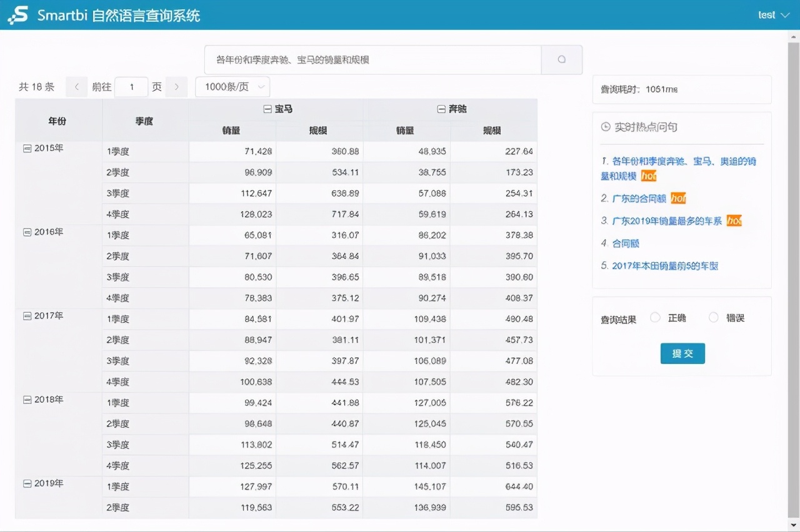Select the 错误 query result option
Screen dimensions: 800x532
point(713,317)
